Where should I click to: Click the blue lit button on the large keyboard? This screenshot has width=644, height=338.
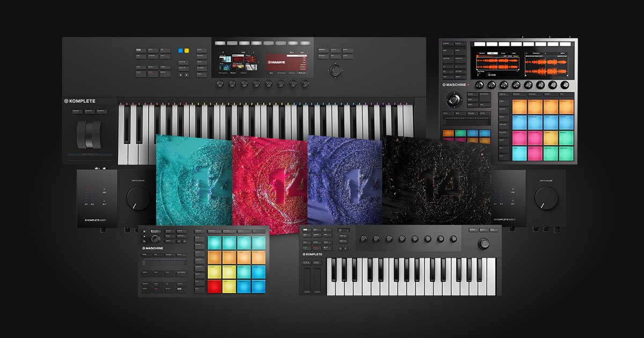click(x=180, y=50)
